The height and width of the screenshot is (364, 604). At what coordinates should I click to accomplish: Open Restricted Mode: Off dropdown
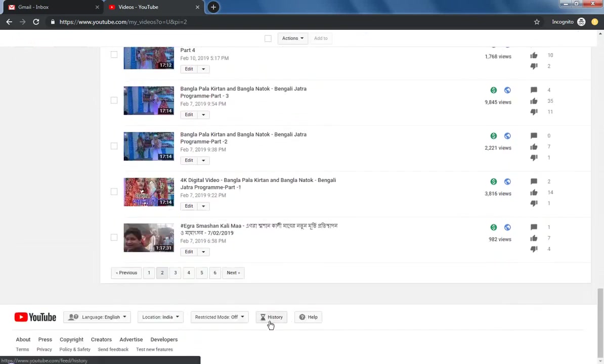click(x=219, y=317)
